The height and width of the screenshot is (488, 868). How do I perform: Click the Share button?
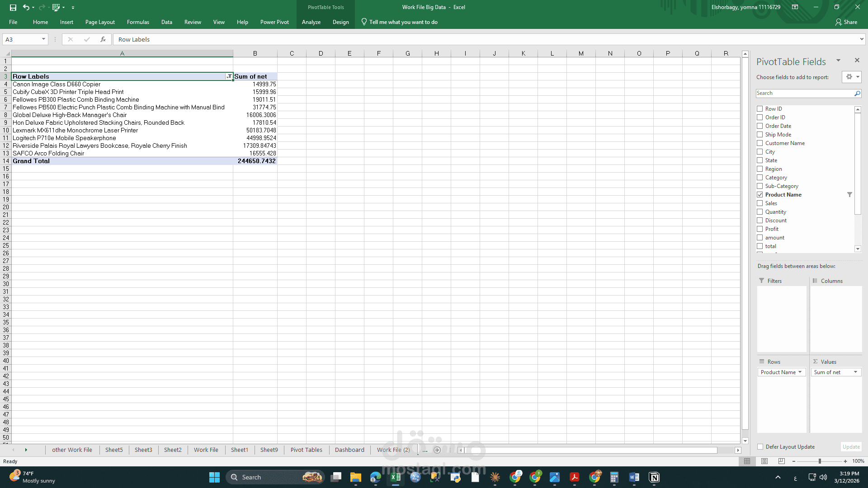(846, 22)
